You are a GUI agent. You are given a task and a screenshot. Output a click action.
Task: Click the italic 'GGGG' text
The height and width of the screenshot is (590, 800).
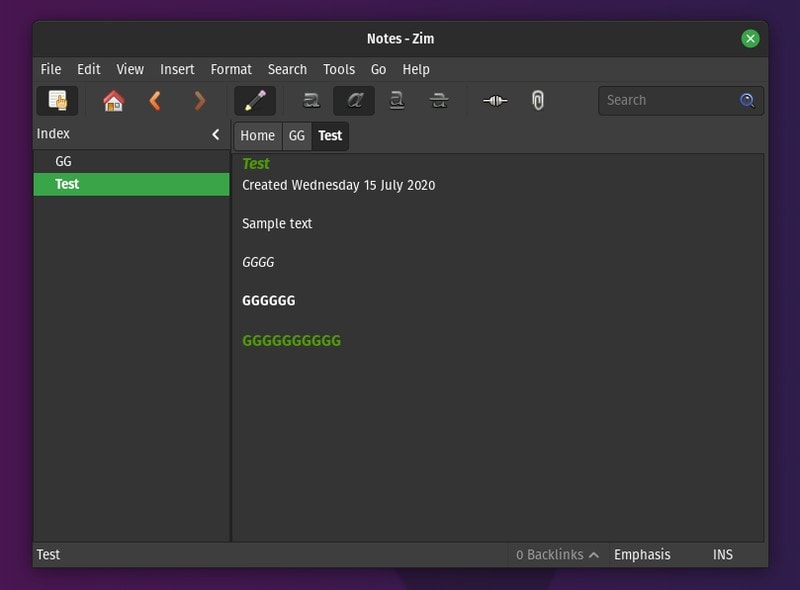[258, 262]
